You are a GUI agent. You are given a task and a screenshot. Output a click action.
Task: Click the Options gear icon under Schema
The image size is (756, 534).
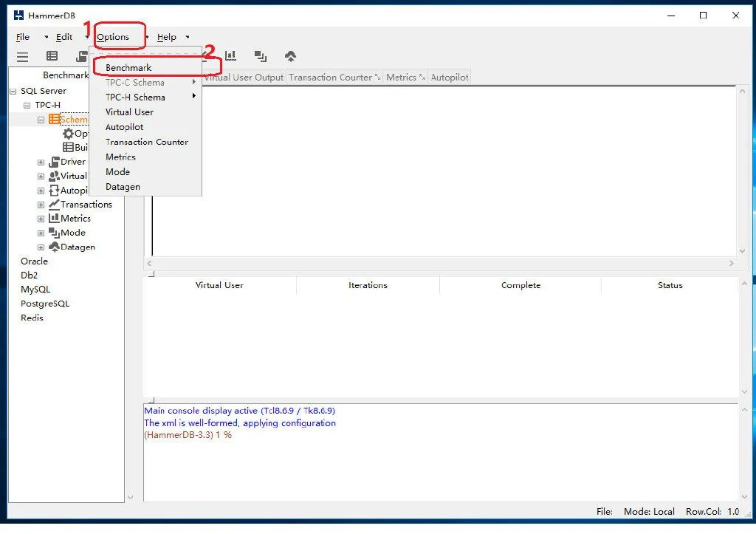click(69, 133)
